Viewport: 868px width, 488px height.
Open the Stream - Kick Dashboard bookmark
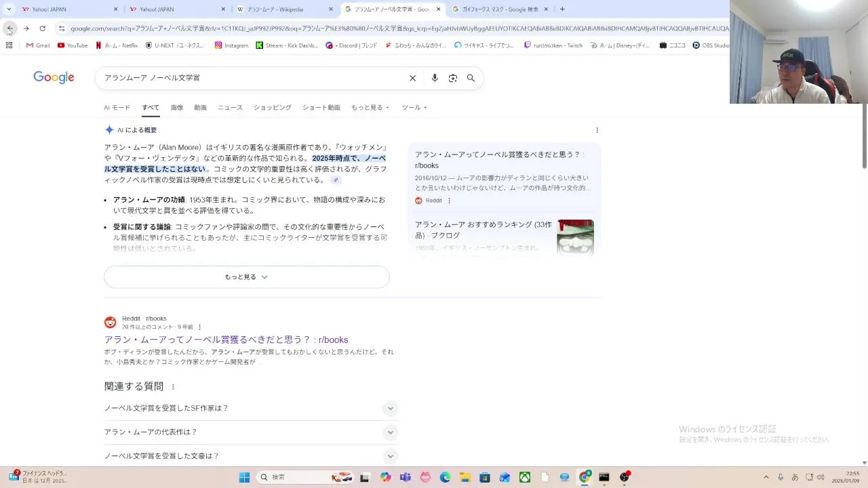(287, 45)
